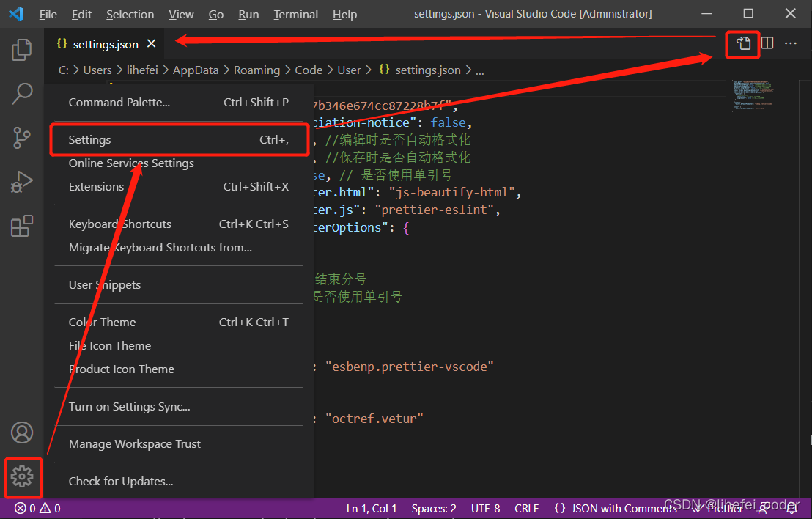Close the settings.json tab
Viewport: 812px width, 519px height.
point(151,43)
